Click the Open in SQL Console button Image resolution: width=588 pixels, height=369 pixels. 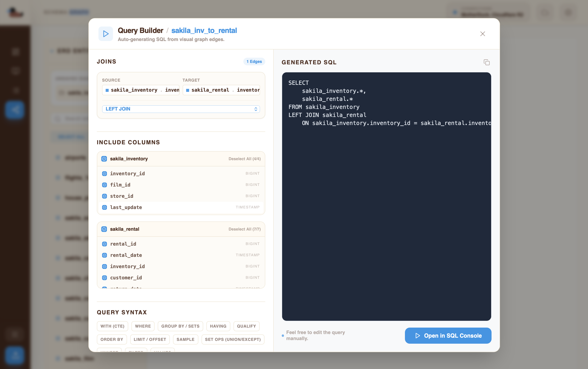coord(448,336)
